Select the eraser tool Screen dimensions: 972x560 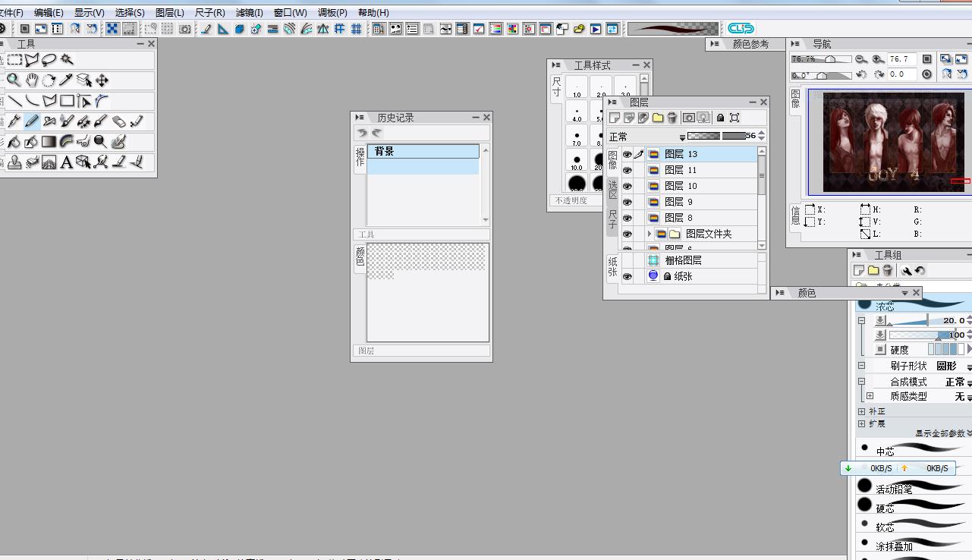pos(119,121)
